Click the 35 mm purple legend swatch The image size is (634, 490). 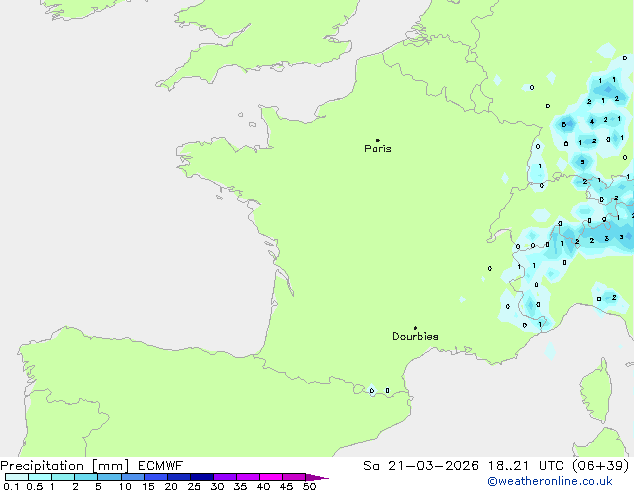[x=248, y=477]
